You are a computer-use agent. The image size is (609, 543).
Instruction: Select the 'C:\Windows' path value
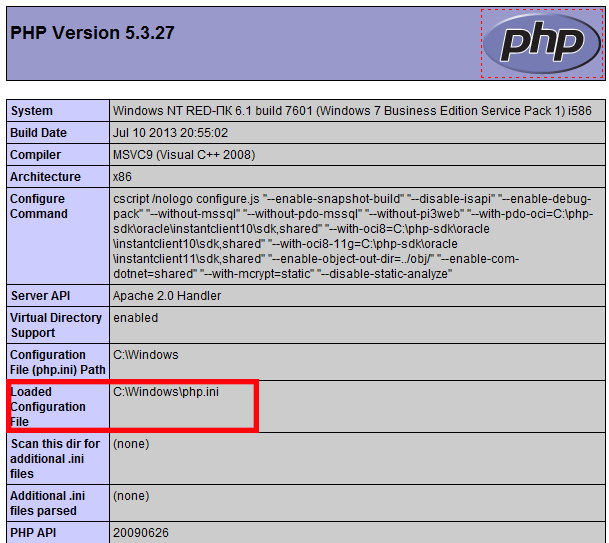(x=146, y=355)
